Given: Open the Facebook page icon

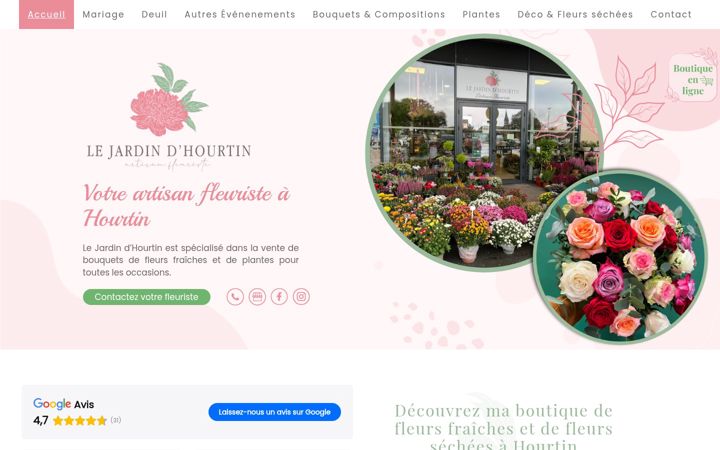Looking at the screenshot, I should (x=279, y=297).
